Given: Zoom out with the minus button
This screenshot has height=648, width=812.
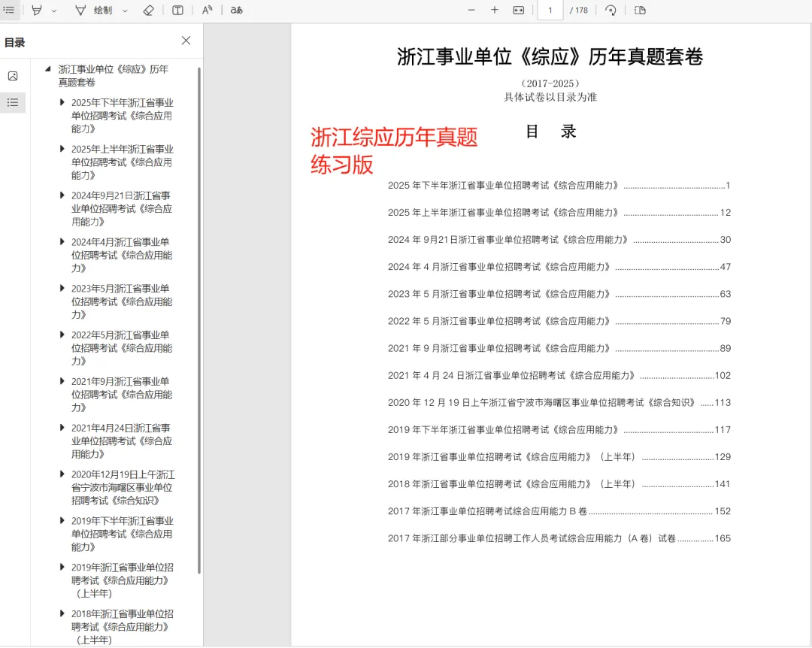Looking at the screenshot, I should [471, 10].
